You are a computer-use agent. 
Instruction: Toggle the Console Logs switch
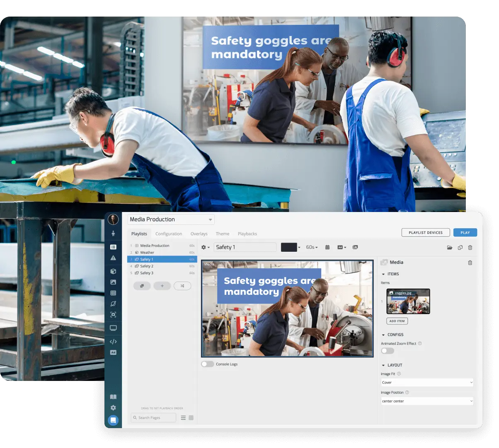point(208,364)
